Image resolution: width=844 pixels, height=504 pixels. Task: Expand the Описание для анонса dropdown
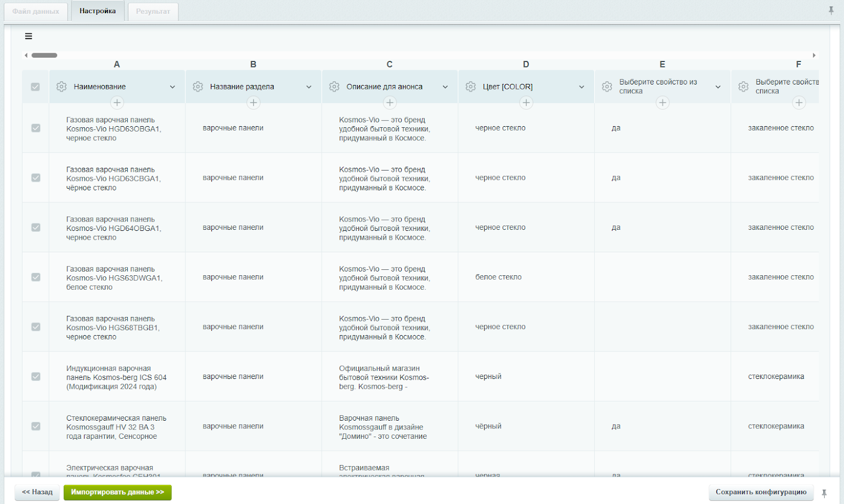[445, 87]
